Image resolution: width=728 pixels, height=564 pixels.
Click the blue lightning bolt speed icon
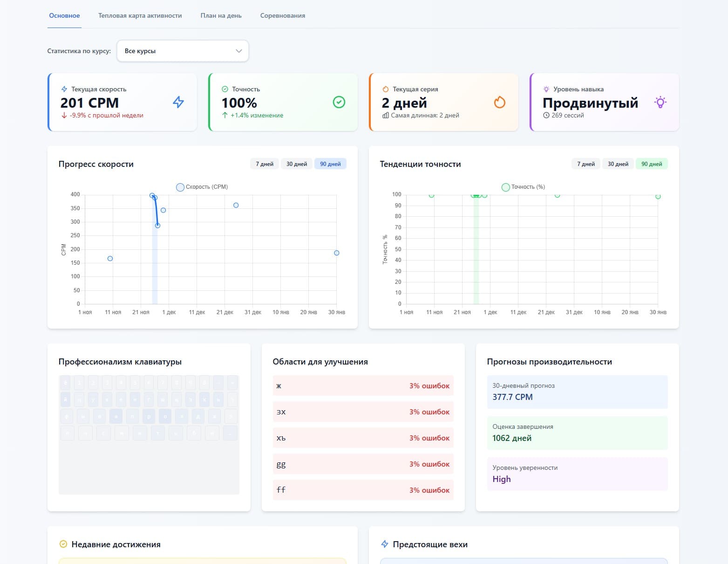click(x=178, y=102)
